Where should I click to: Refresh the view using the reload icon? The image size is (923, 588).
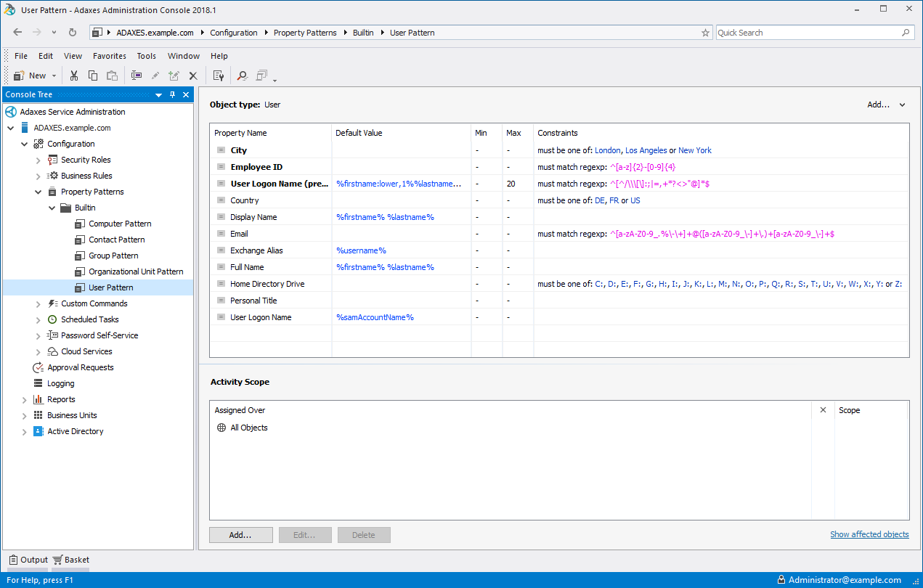[73, 33]
